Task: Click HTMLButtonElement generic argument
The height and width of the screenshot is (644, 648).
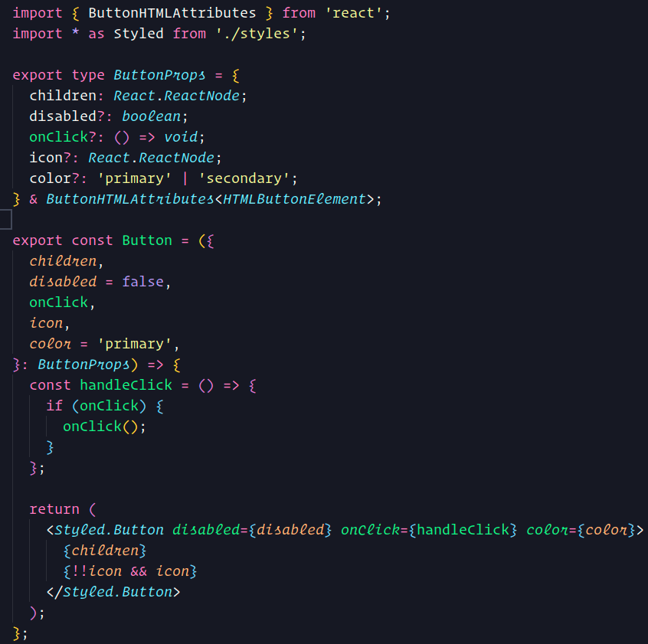Action: pyautogui.click(x=295, y=199)
